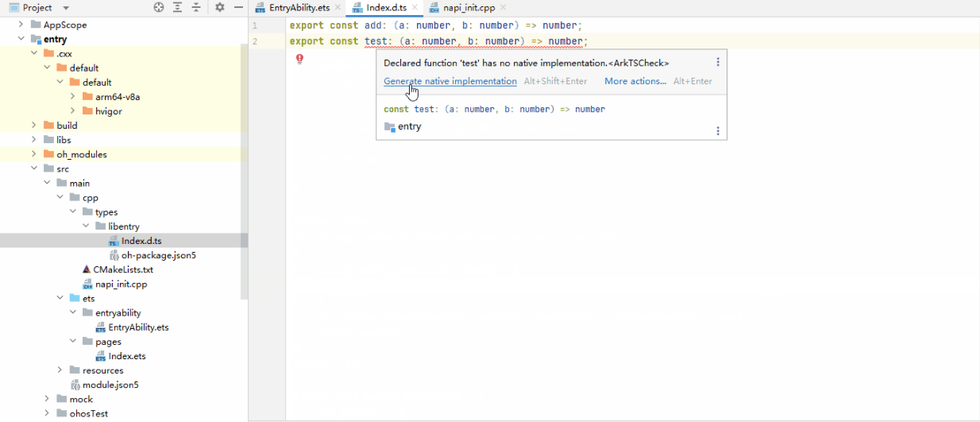Select oh-package.json5 in the tree
Viewport: 980px width, 422px height.
coord(158,255)
